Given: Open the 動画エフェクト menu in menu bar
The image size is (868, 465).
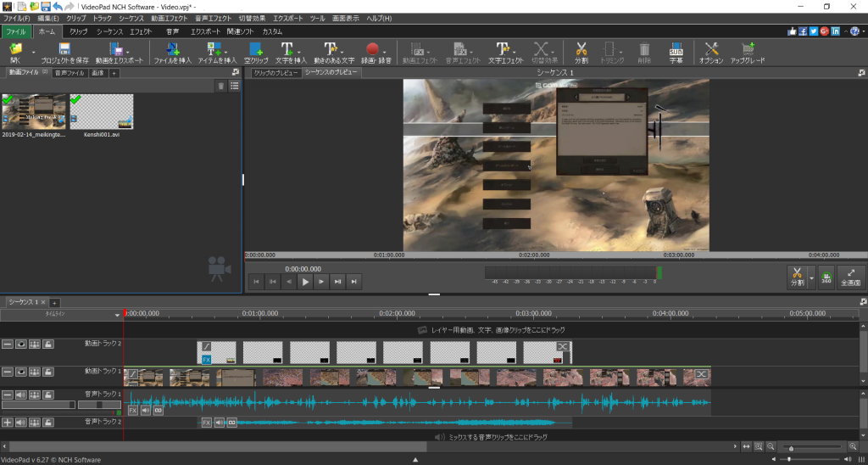Looking at the screenshot, I should pyautogui.click(x=170, y=18).
